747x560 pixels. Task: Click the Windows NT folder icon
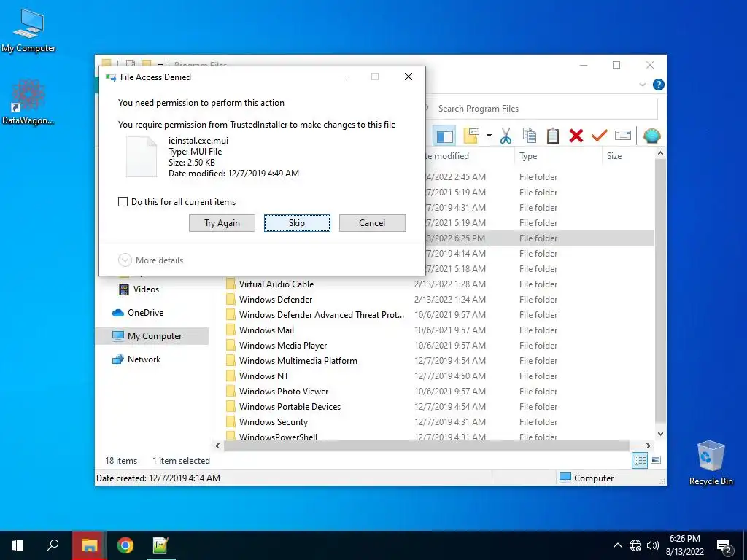pos(231,376)
